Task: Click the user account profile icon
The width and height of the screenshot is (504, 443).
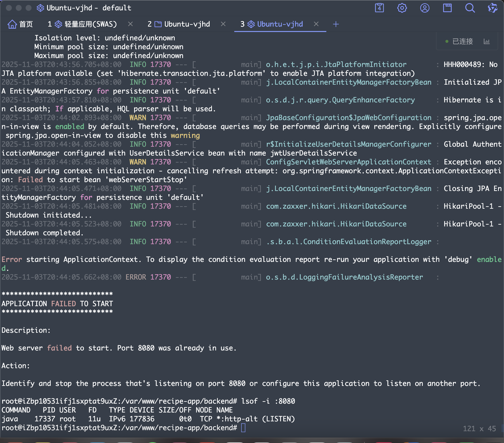Action: coord(425,8)
